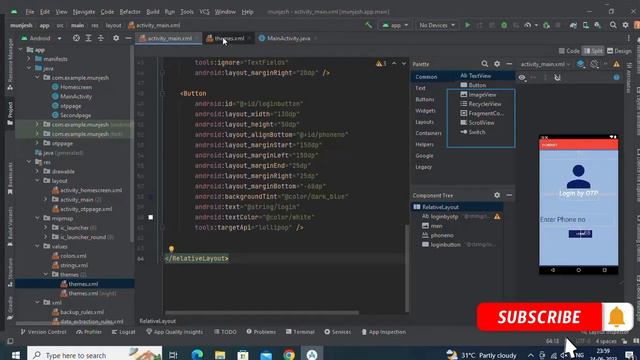Image resolution: width=640 pixels, height=360 pixels.
Task: Open IDE settings gear in top toolbar
Action: (625, 25)
